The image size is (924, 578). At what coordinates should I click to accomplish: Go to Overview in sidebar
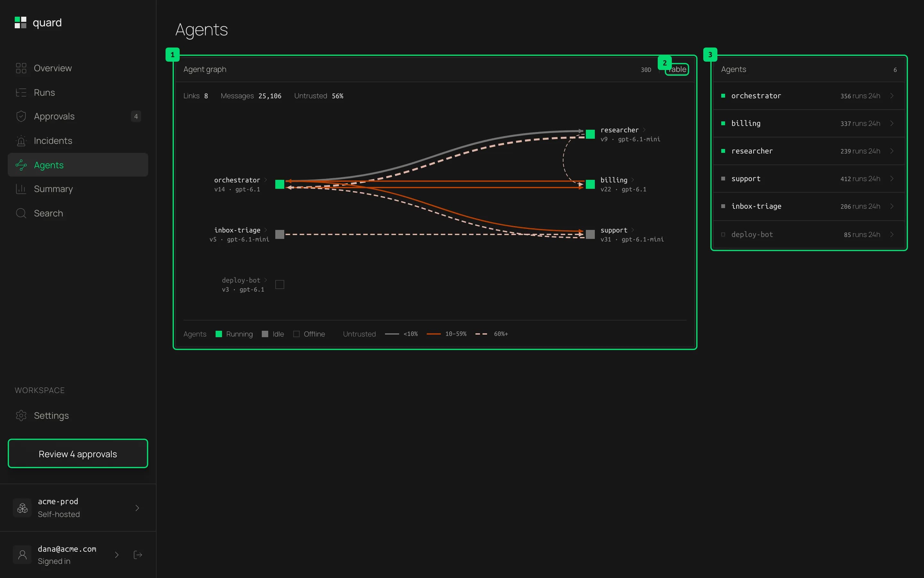(x=78, y=68)
